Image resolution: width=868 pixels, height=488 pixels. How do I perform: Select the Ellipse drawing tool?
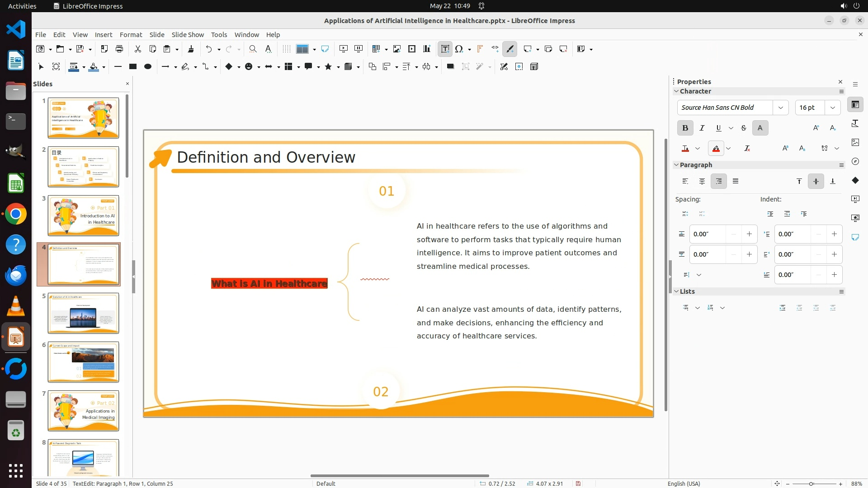[x=147, y=67]
